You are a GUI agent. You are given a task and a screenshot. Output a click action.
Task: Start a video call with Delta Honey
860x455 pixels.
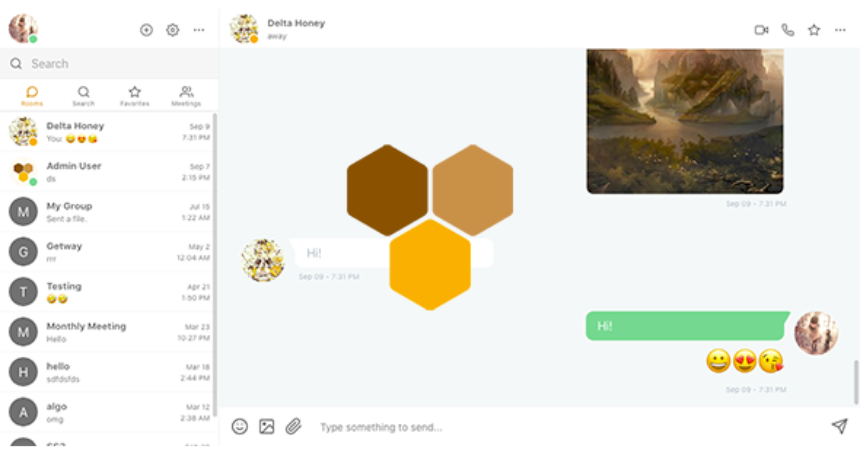(x=761, y=30)
